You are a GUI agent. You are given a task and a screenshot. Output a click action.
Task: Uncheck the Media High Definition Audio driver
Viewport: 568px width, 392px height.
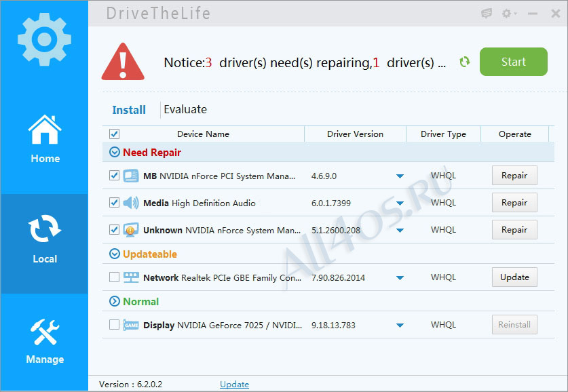click(114, 202)
